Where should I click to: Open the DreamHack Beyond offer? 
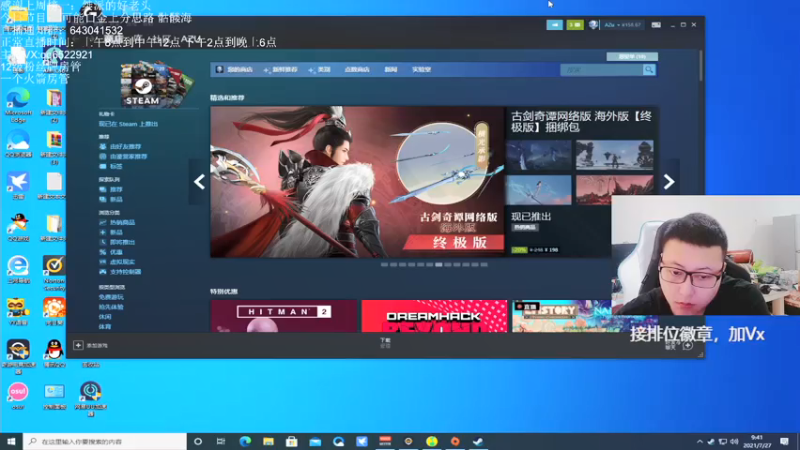pyautogui.click(x=434, y=316)
